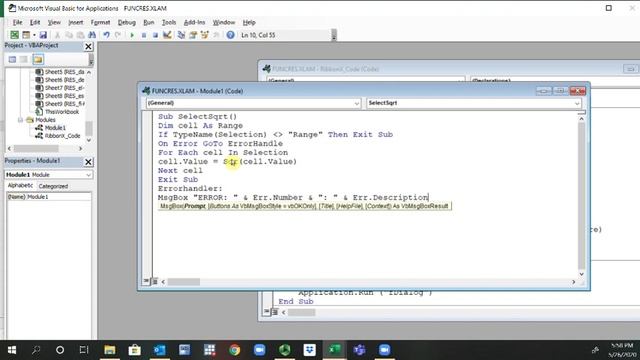Open the Object Browser toolbar icon
The width and height of the screenshot is (640, 360).
204,35
